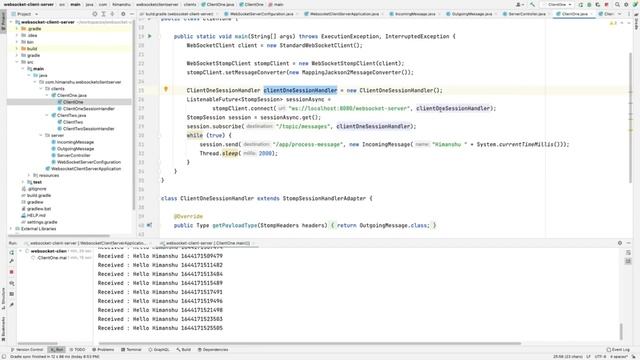This screenshot has height=360, width=640.
Task: Collapse the clients package node
Action: [41, 89]
